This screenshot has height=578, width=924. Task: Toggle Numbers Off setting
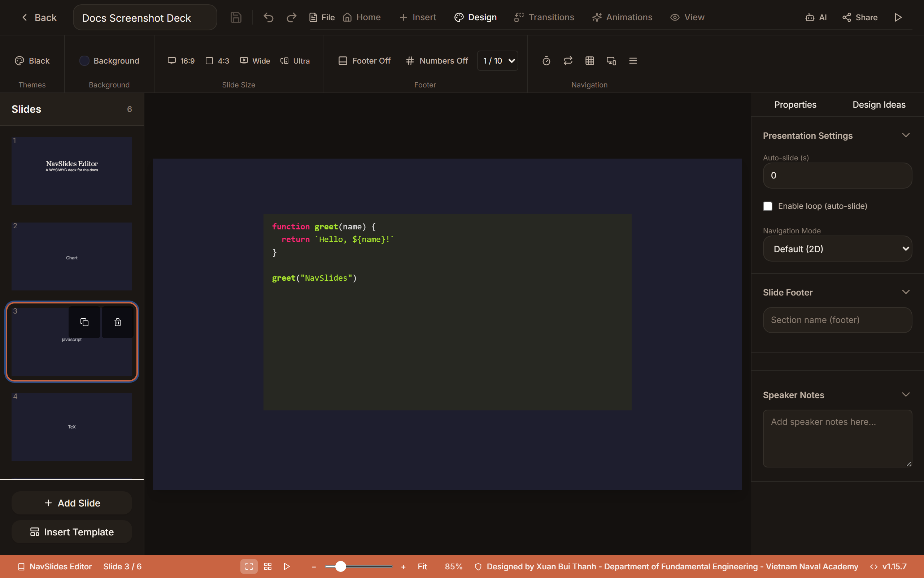437,61
